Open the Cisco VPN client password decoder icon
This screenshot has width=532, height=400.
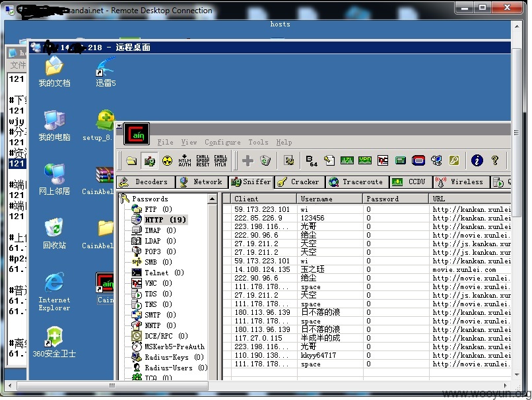pos(365,160)
